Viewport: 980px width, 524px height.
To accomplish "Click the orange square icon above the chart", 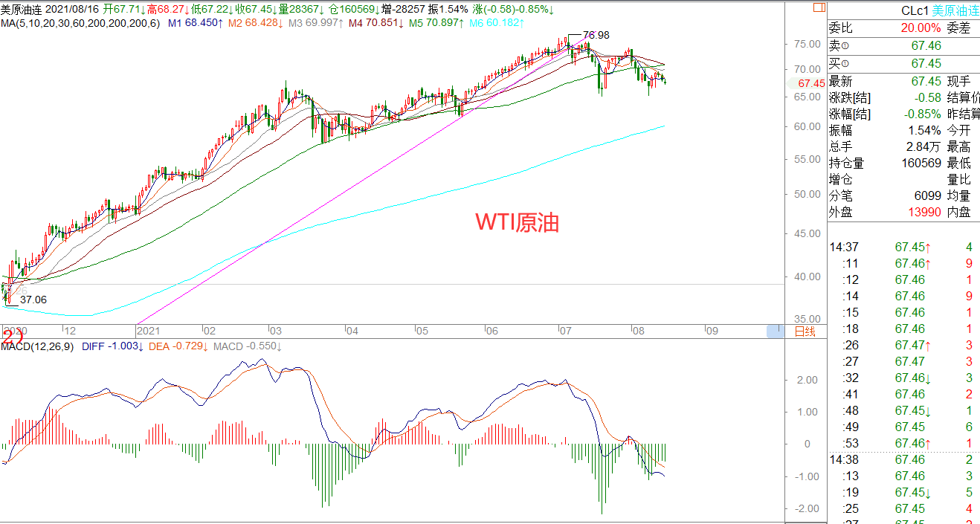I will tap(819, 8).
